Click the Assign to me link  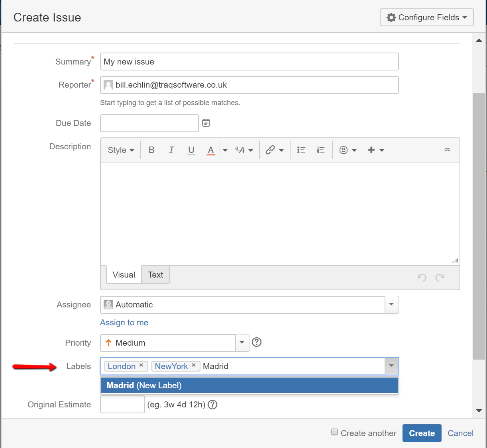[124, 323]
